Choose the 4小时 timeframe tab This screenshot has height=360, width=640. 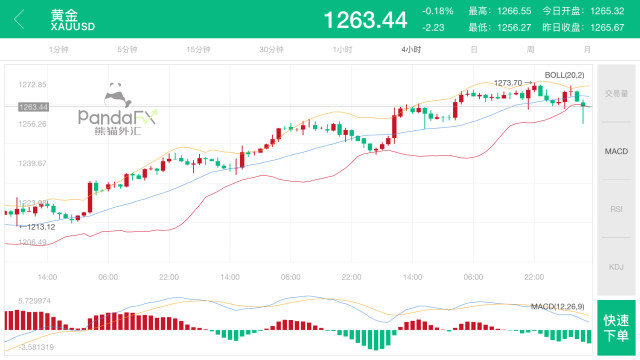[411, 50]
